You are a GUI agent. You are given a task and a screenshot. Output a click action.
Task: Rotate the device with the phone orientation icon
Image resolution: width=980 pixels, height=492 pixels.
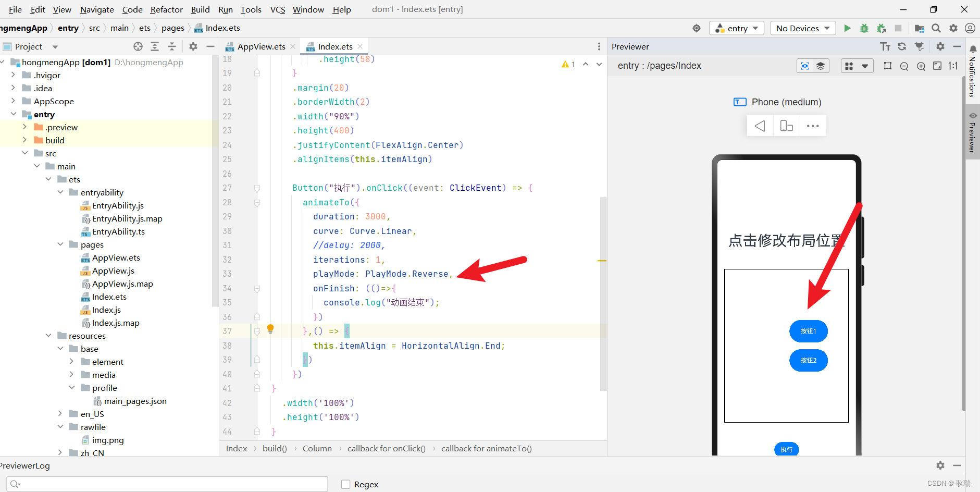[x=787, y=126]
